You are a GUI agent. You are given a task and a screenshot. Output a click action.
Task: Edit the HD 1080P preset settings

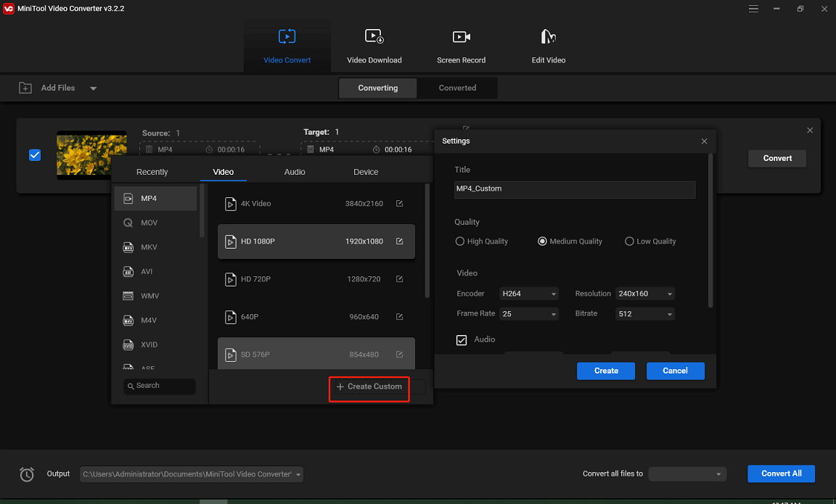tap(399, 241)
